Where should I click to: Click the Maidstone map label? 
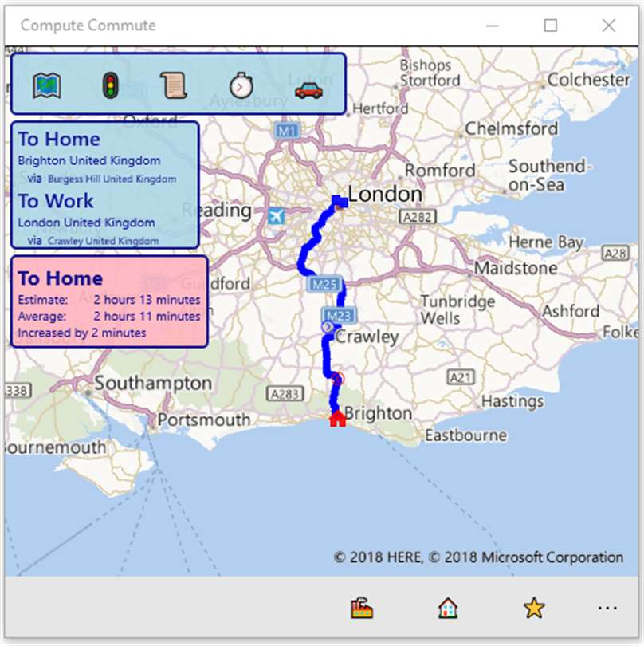[516, 268]
